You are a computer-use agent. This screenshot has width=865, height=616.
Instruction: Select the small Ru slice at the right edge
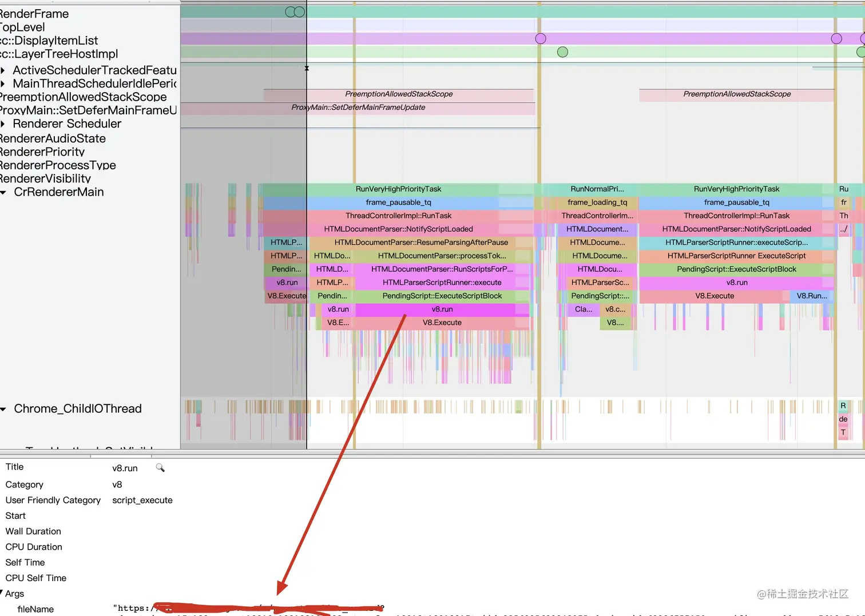tap(843, 189)
